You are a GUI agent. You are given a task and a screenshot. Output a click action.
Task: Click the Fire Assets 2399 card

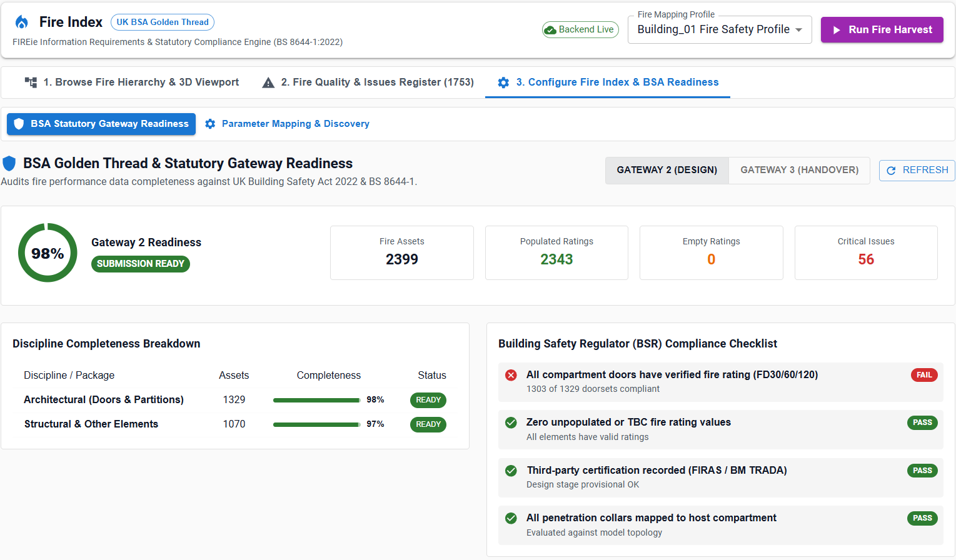click(x=402, y=252)
